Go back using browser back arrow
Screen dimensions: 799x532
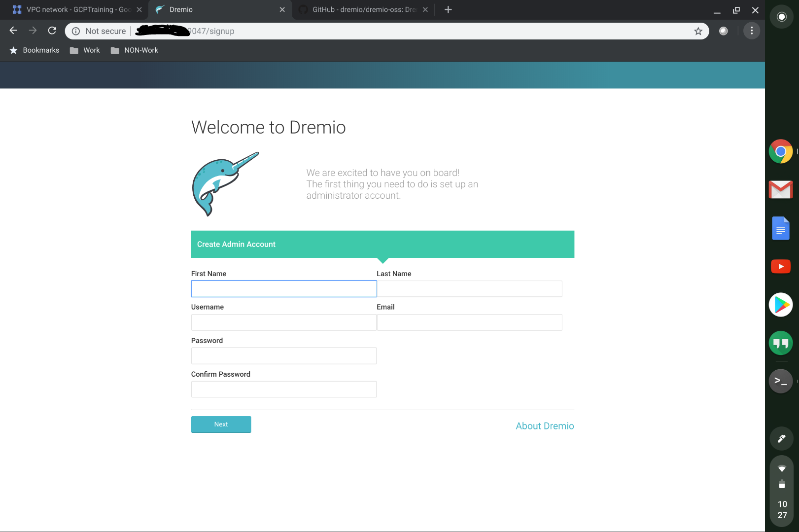[13, 31]
